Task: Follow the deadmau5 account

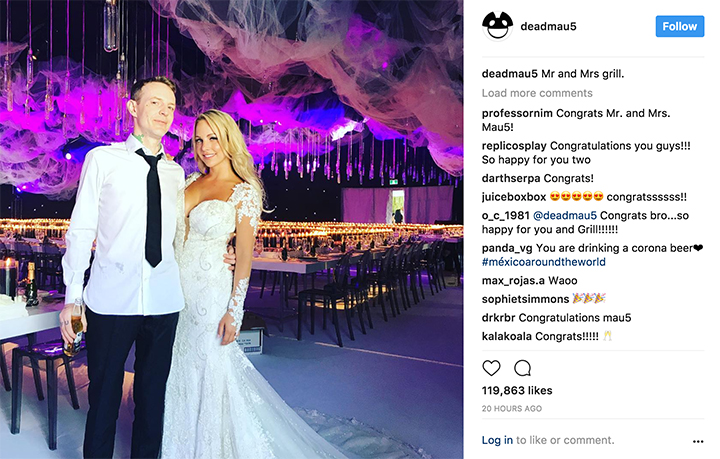Action: 680,27
